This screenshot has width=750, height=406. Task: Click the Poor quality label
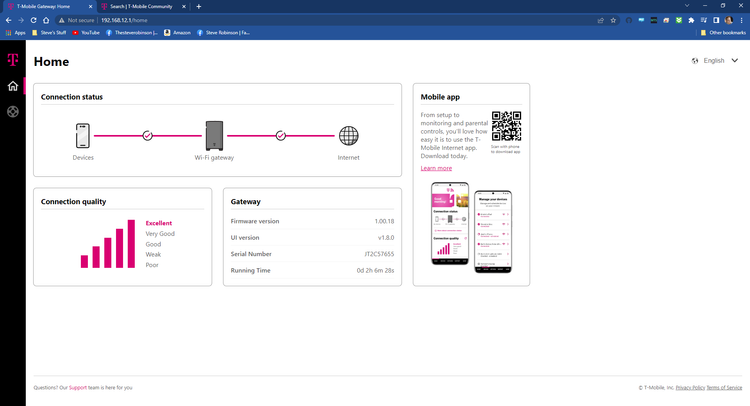tap(152, 265)
